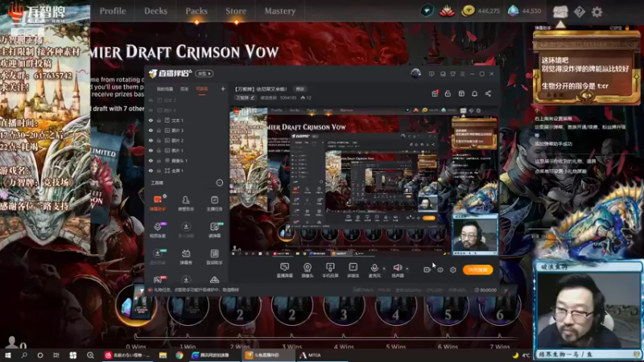Screen dimensions: 644x362
Task: Click the record video icon beside the start button
Action: 427,269
